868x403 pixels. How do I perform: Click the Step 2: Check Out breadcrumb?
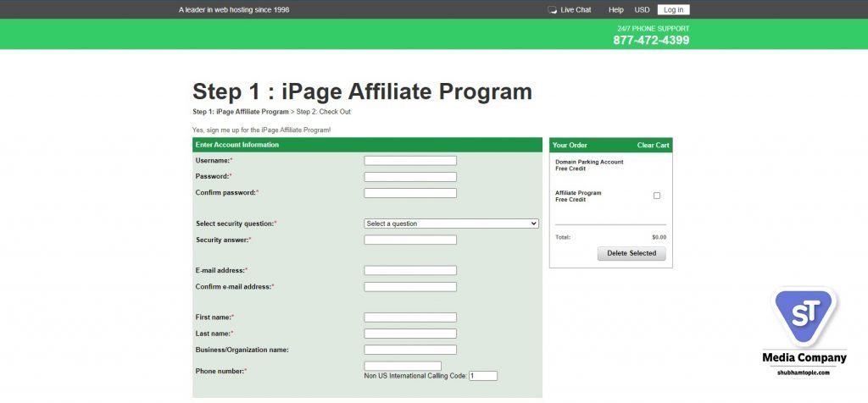pyautogui.click(x=323, y=112)
